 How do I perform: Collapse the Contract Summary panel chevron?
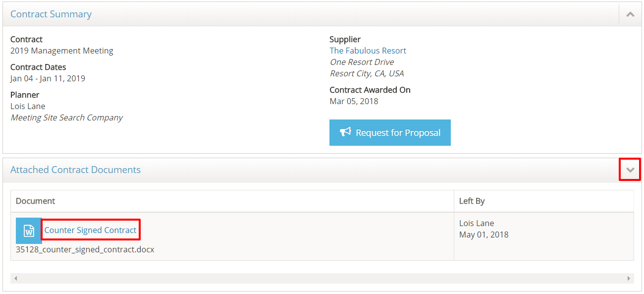[630, 14]
